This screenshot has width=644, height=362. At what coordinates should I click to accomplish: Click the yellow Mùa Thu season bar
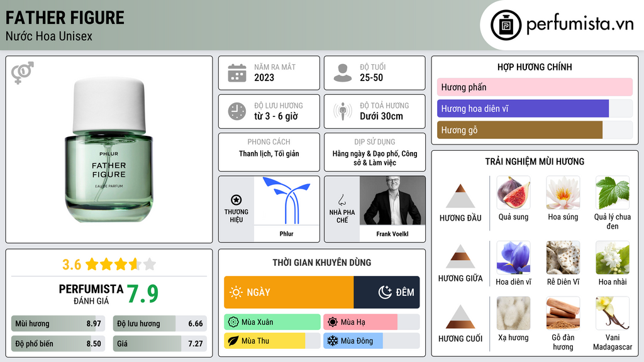pyautogui.click(x=265, y=341)
